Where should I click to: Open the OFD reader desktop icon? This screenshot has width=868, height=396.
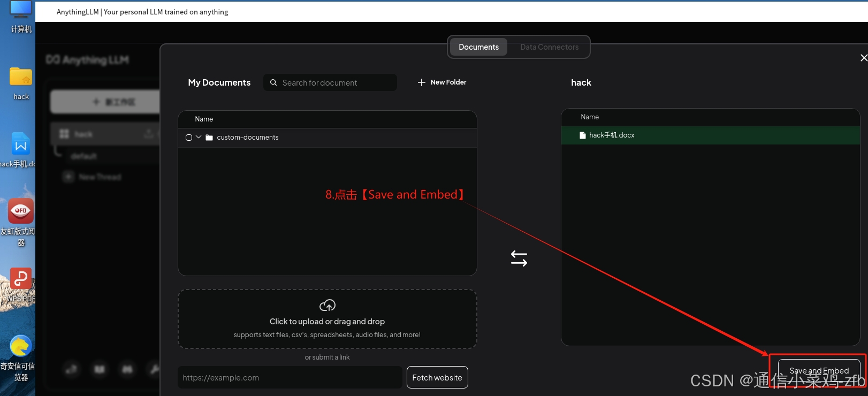(x=20, y=223)
